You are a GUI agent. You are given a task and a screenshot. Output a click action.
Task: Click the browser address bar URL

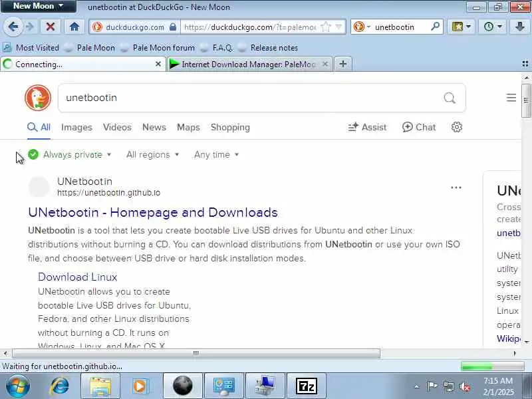click(250, 27)
